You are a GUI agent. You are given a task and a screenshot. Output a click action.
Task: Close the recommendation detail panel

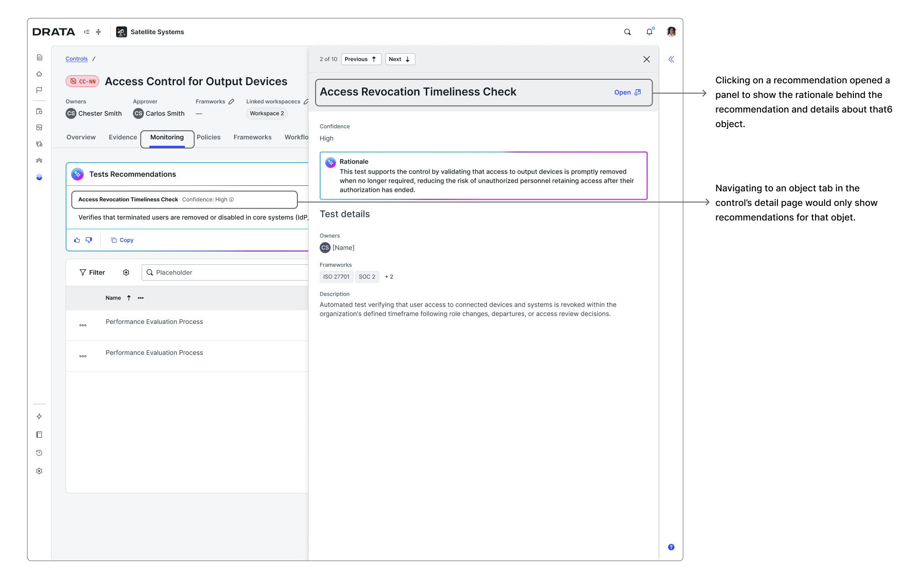pyautogui.click(x=647, y=59)
